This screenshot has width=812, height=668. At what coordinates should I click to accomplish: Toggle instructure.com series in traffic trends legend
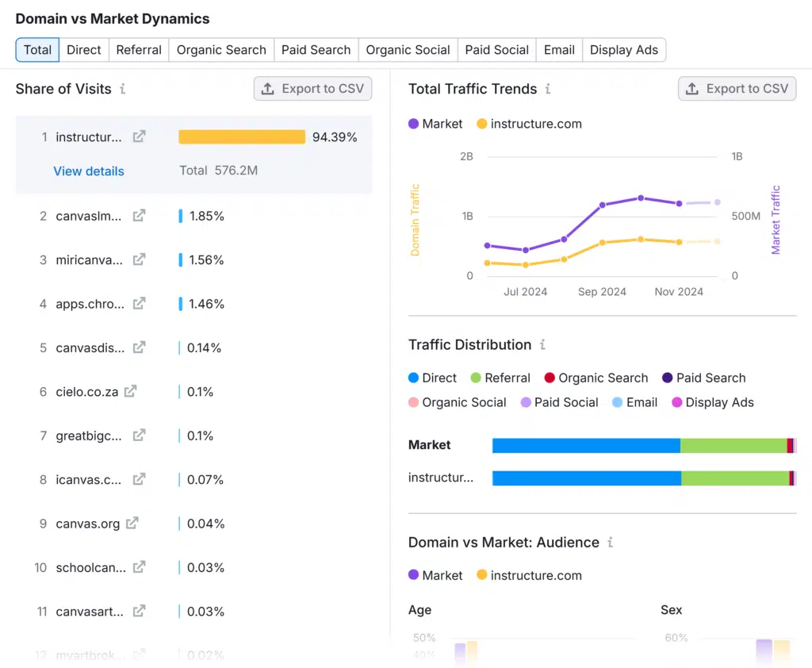tap(529, 124)
